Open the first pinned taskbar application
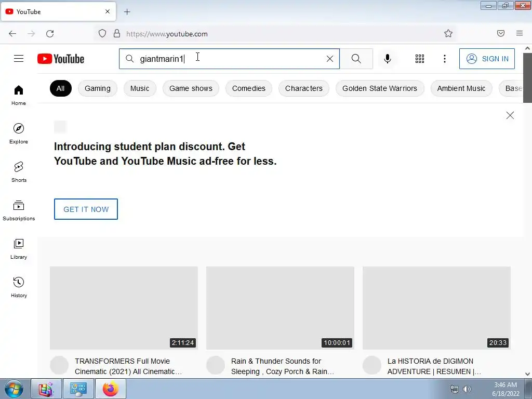 46,389
